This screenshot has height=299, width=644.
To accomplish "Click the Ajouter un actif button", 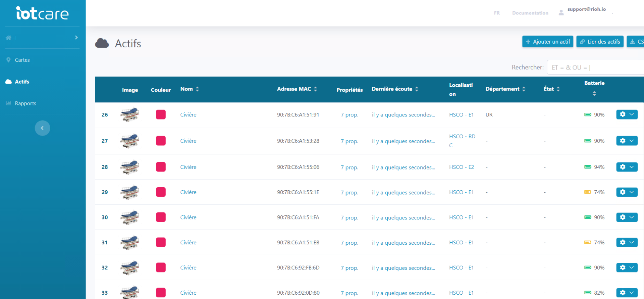I will tap(547, 42).
